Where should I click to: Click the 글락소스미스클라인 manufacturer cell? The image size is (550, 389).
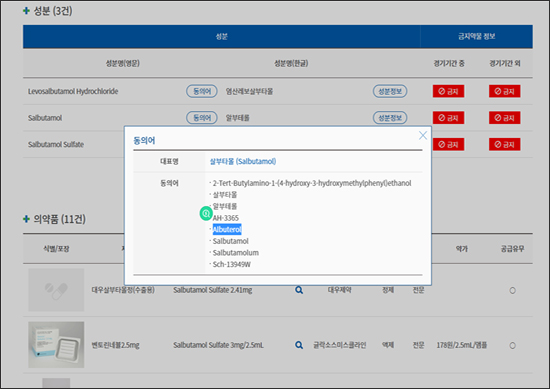[340, 345]
